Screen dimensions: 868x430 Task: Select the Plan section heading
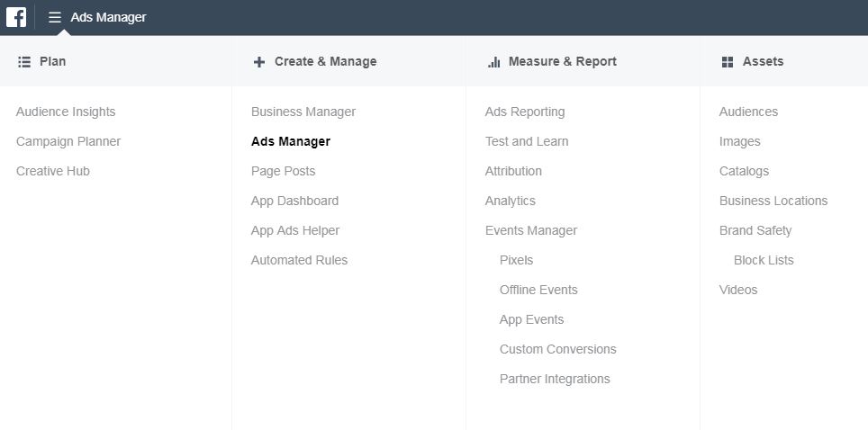tap(52, 61)
